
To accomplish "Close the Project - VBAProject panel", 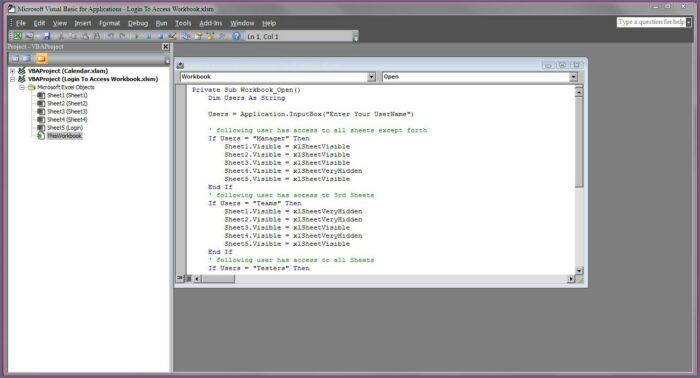I will [166, 46].
